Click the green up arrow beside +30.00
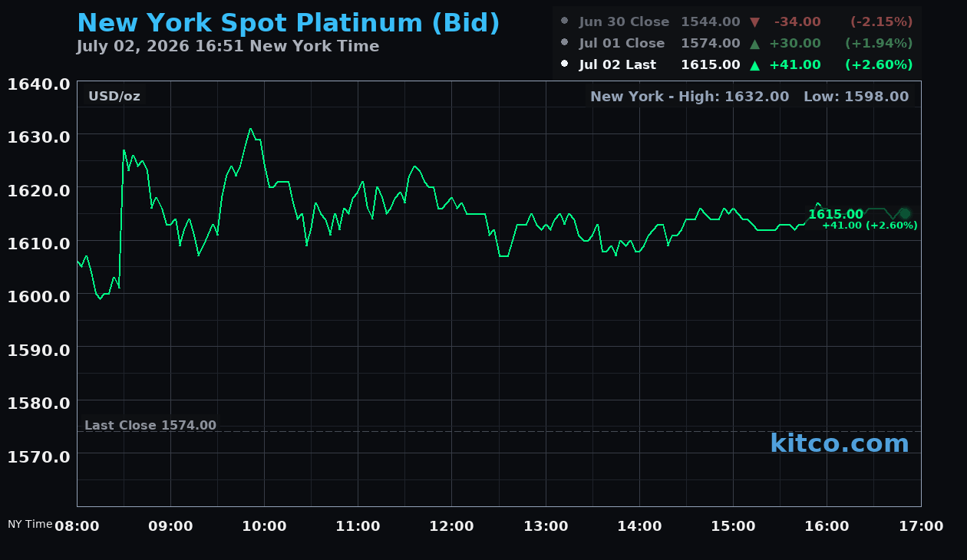The image size is (967, 560). point(754,44)
